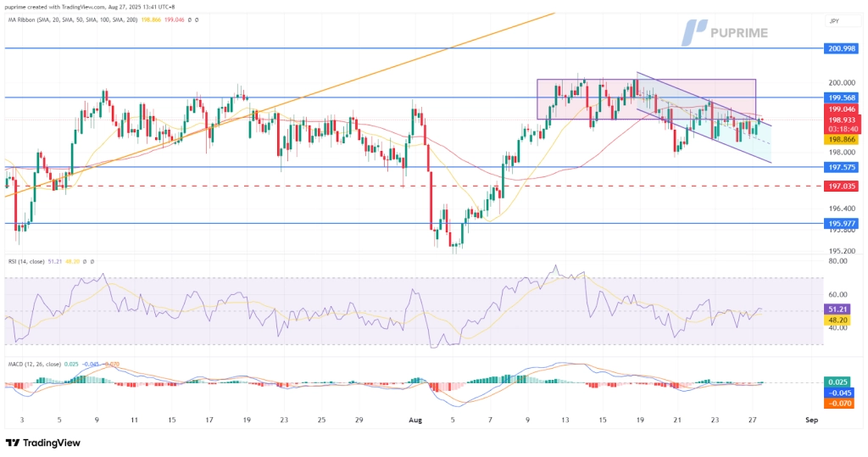
Task: Select the orange MACD signal -0.070 tag
Action: click(840, 405)
